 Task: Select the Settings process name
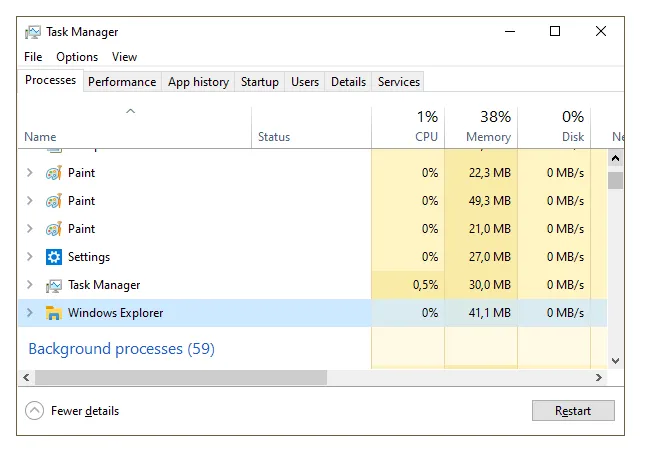(89, 257)
